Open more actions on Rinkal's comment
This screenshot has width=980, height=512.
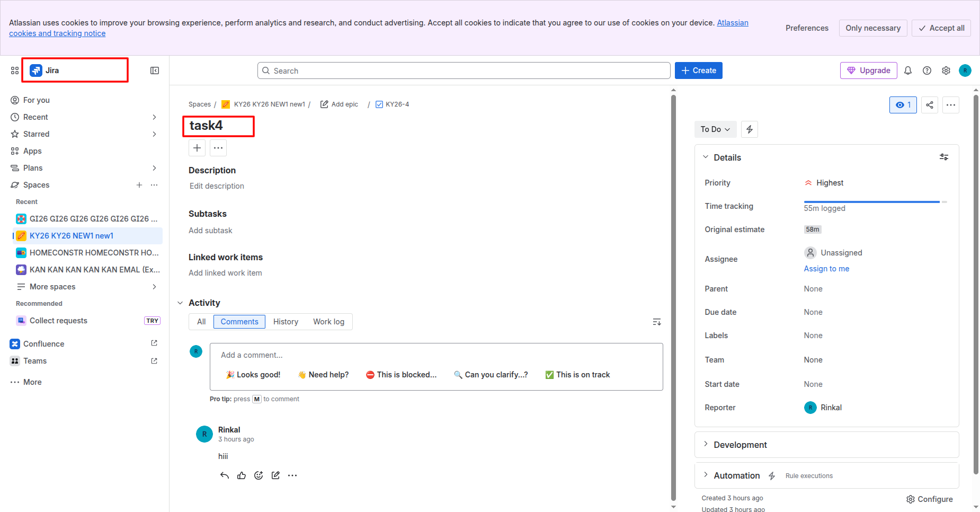tap(292, 475)
